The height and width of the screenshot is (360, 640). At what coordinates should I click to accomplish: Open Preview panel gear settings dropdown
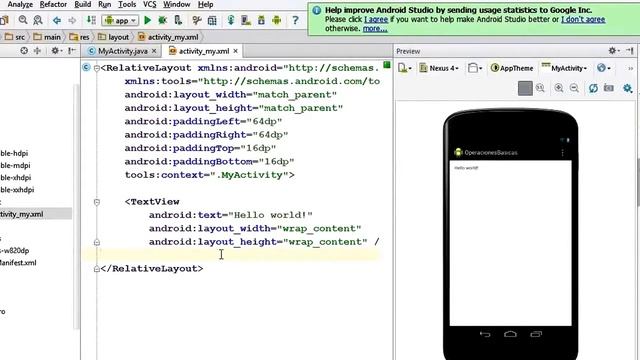point(614,51)
